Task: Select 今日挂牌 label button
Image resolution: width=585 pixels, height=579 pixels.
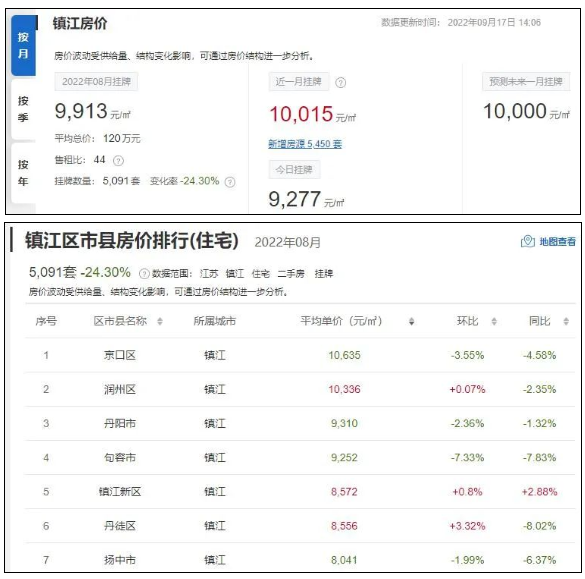Action: (294, 170)
